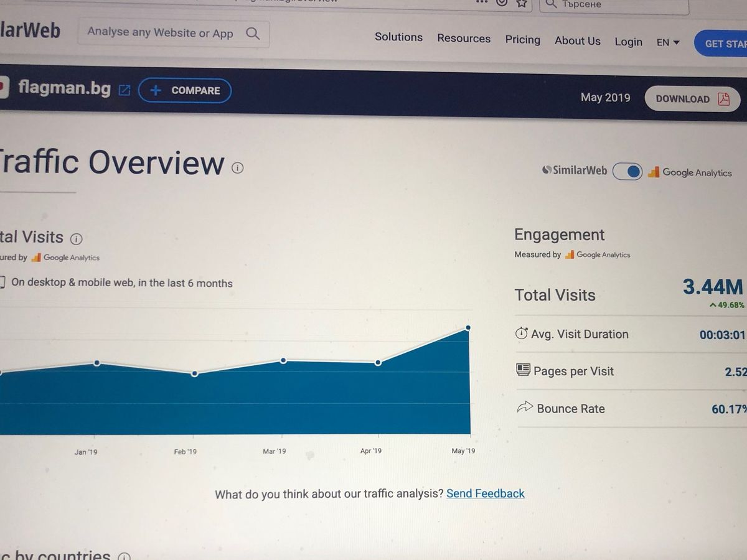Open the About Us page
747x560 pixels.
click(578, 40)
